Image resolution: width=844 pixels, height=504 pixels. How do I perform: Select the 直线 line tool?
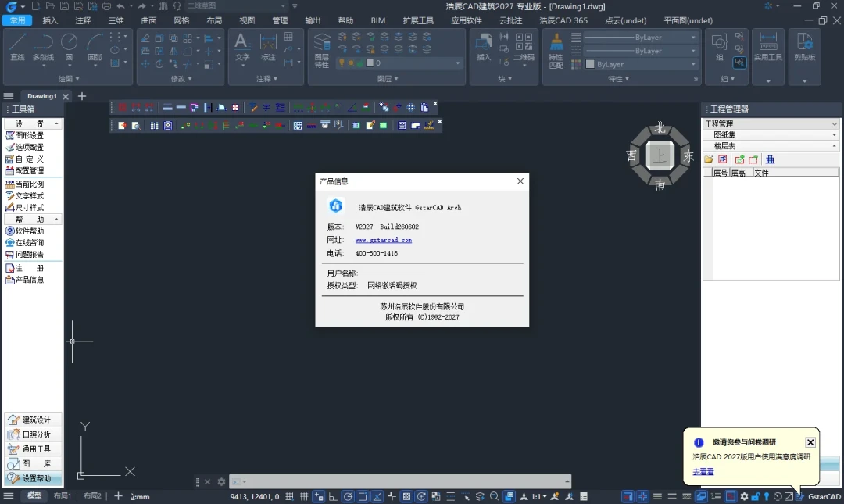[x=18, y=46]
